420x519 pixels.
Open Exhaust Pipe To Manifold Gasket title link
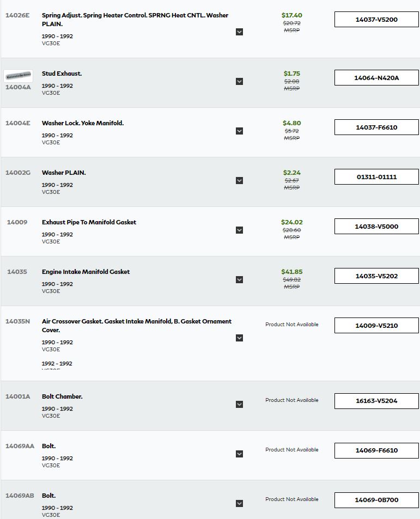point(89,222)
